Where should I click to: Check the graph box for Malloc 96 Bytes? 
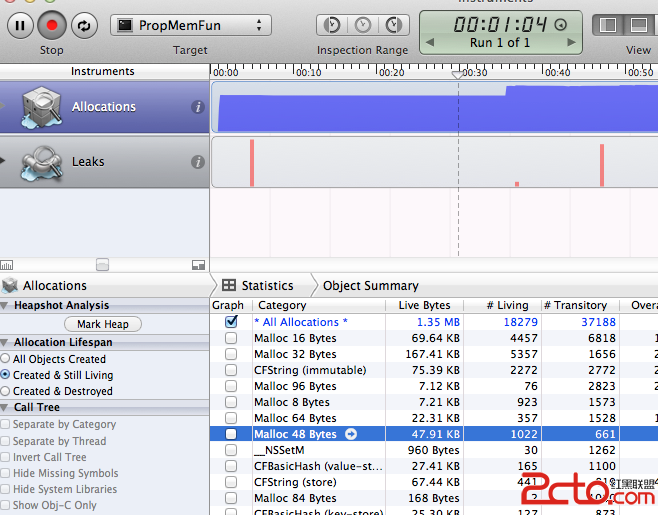pos(231,386)
